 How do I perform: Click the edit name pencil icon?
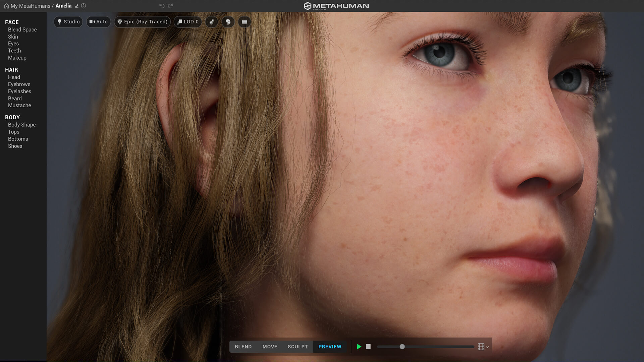click(77, 6)
